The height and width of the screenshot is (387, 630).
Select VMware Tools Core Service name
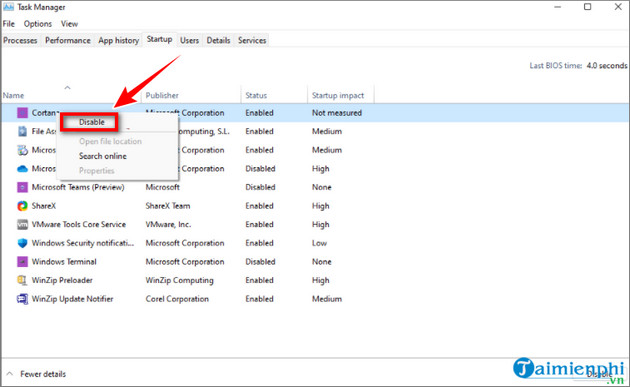tap(79, 224)
